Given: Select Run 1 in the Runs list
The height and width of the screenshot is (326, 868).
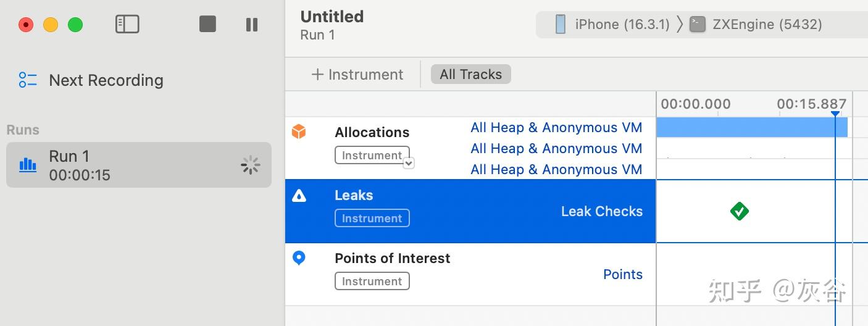Looking at the screenshot, I should click(139, 165).
